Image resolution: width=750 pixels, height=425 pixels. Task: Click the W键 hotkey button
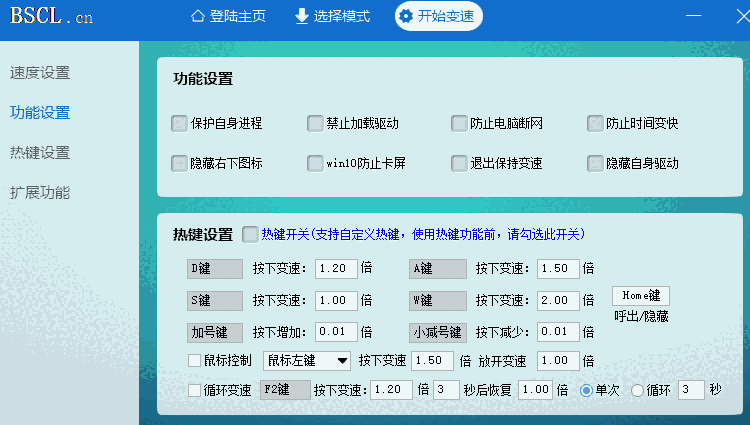(438, 301)
